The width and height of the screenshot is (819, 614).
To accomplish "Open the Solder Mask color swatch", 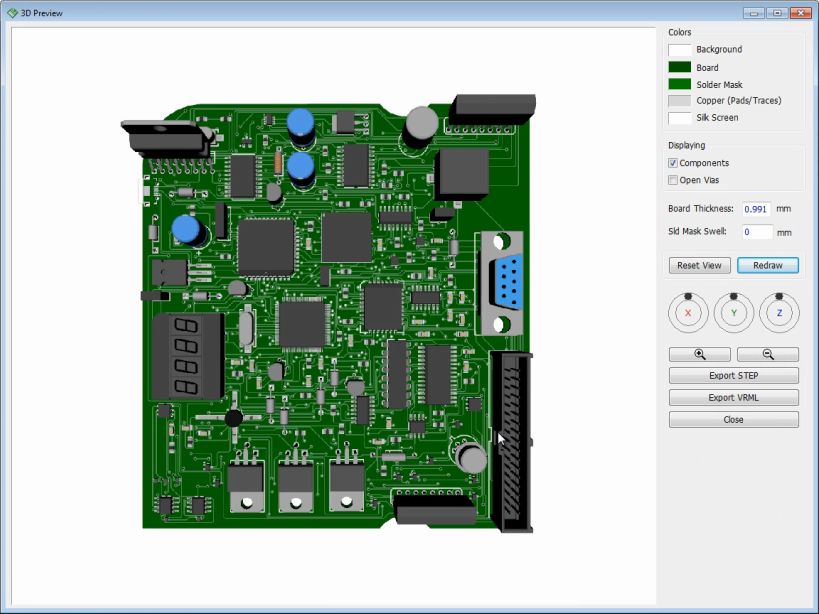I will coord(680,84).
